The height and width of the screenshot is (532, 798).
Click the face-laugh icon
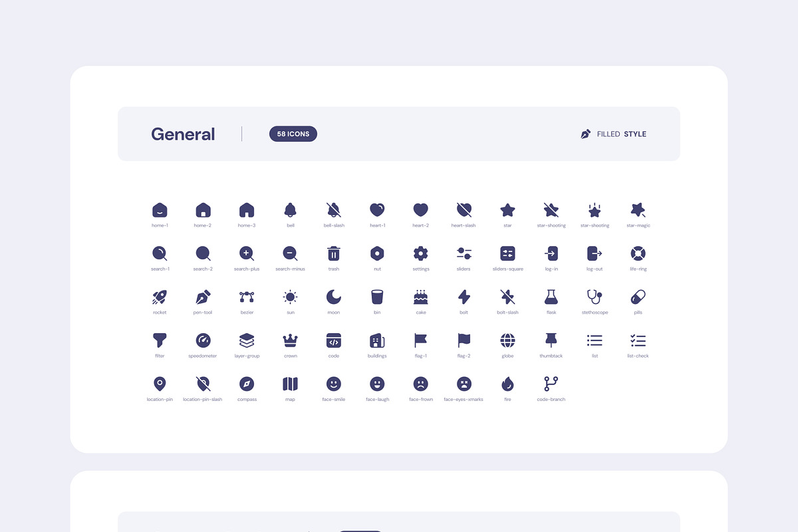point(377,384)
